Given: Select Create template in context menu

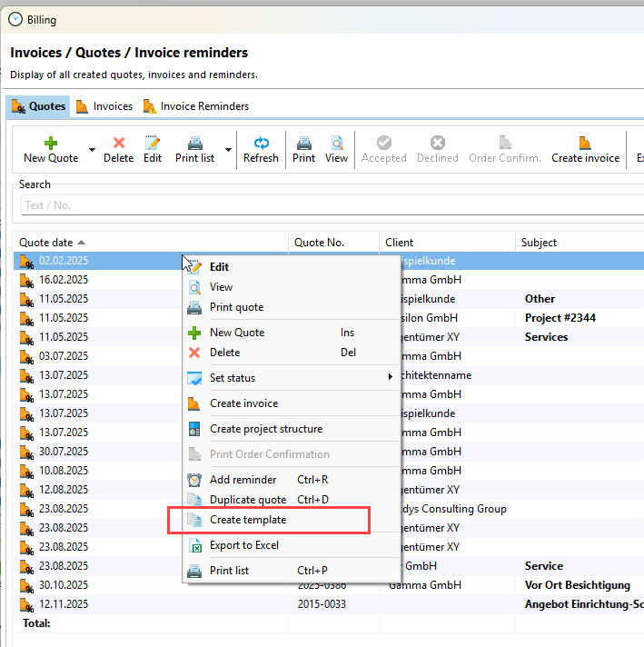Looking at the screenshot, I should (248, 520).
